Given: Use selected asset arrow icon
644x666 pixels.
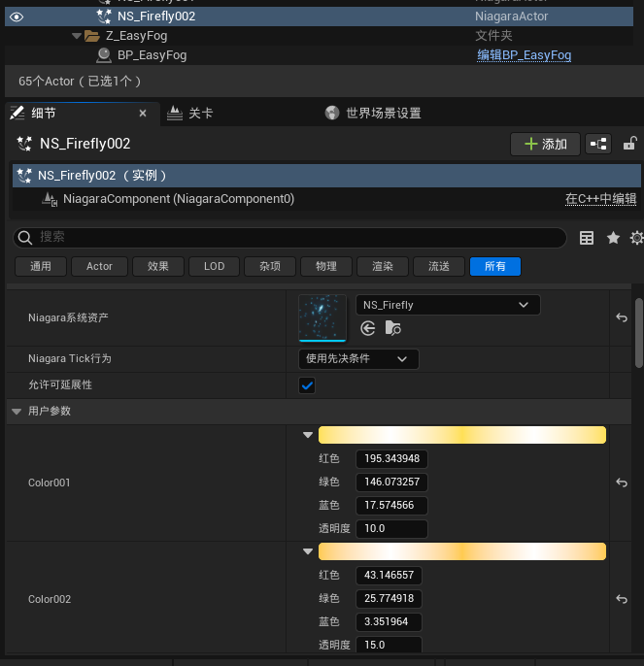Looking at the screenshot, I should pos(368,328).
